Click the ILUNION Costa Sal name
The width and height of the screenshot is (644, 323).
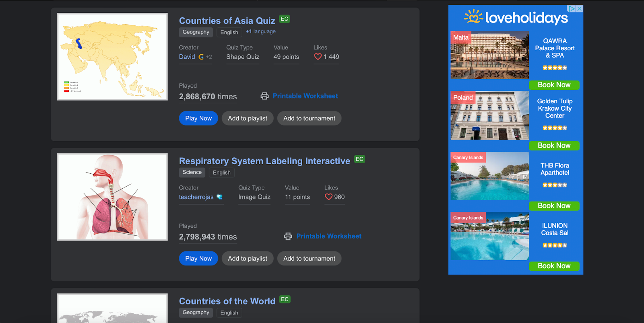pos(555,229)
